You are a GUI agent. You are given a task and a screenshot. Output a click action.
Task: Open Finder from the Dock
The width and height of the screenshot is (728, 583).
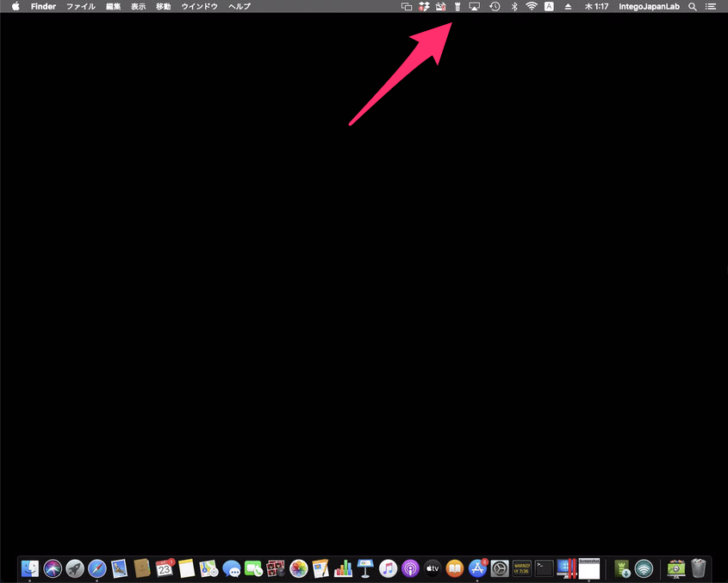pos(30,568)
